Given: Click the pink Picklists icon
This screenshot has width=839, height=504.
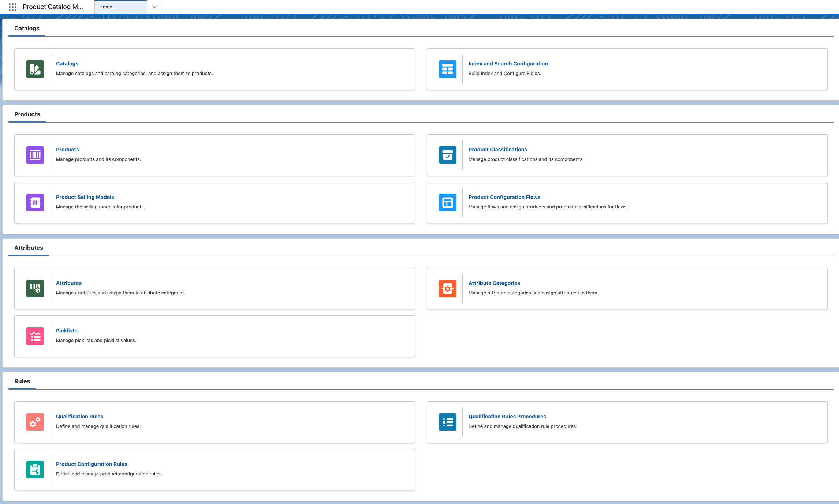Looking at the screenshot, I should coord(35,336).
